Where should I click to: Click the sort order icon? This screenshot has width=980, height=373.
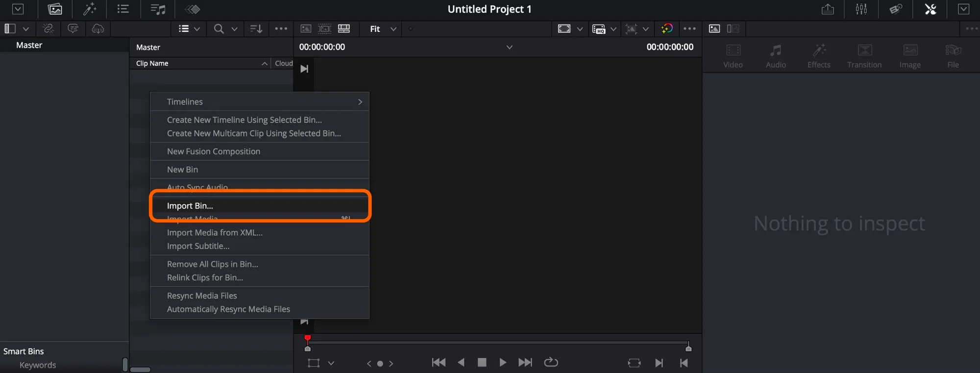click(x=256, y=29)
